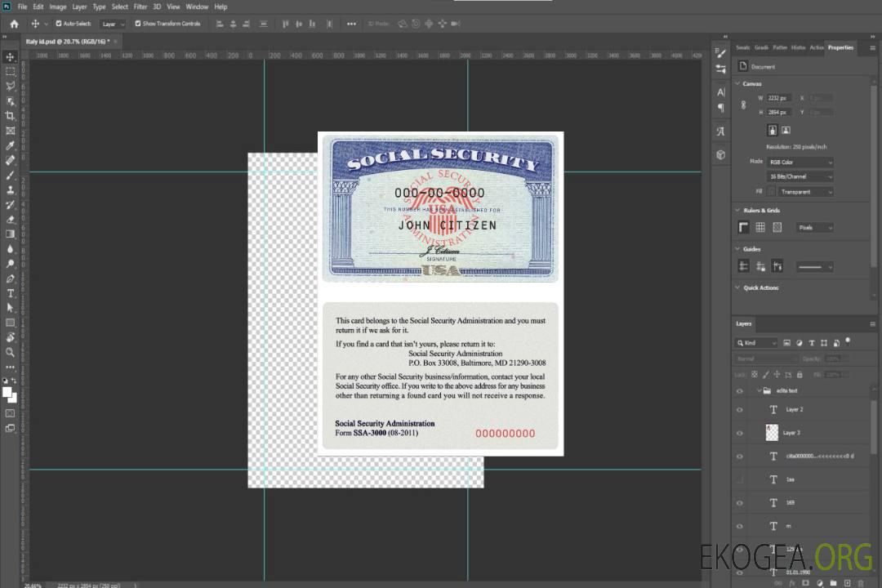Open more options ellipsis in options bar
Screen dimensions: 882x588
click(x=351, y=24)
